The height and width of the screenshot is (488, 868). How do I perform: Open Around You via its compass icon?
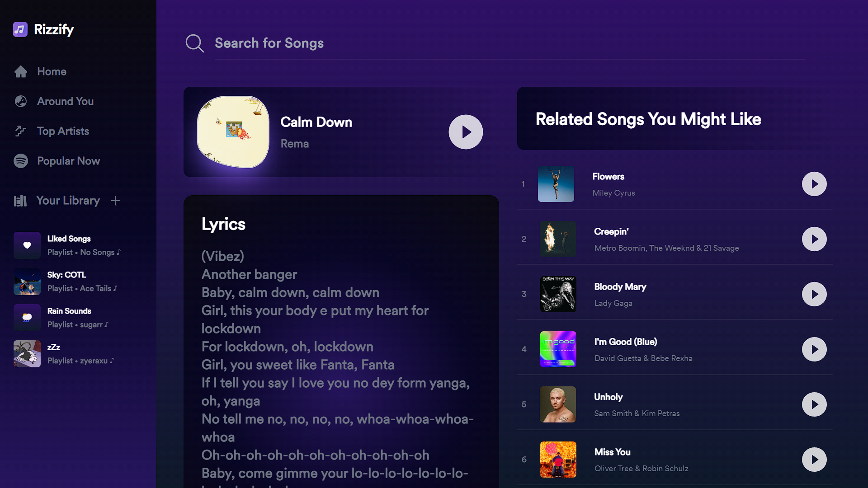coord(21,101)
